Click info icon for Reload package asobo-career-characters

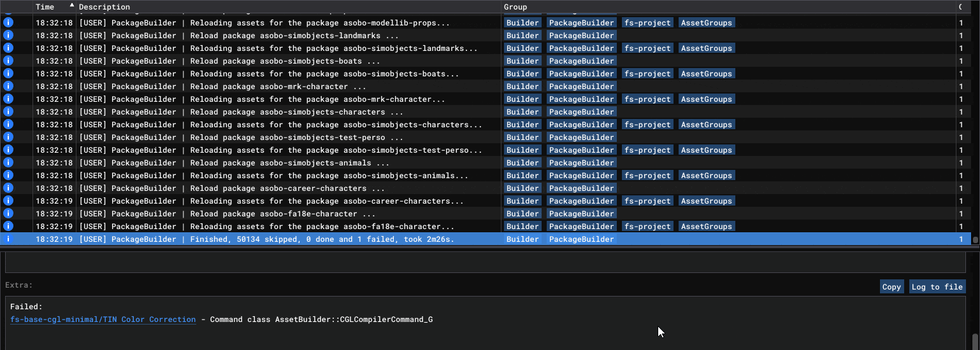8,188
